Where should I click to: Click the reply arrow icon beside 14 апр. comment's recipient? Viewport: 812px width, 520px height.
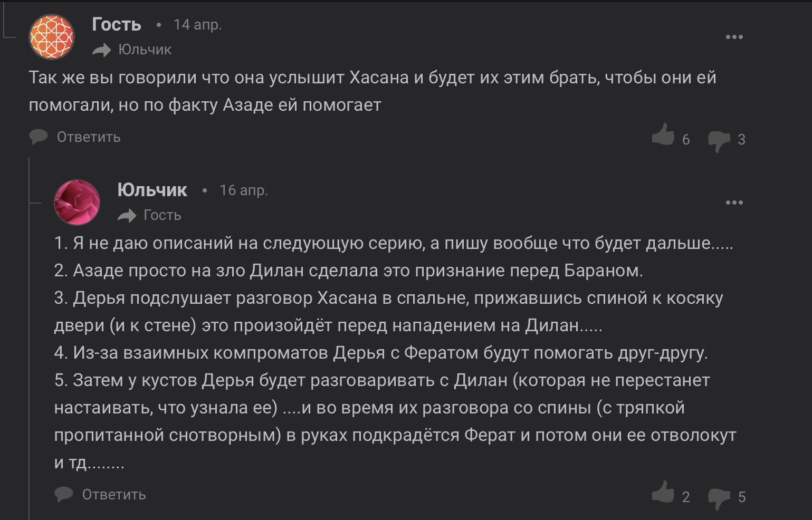coord(101,50)
